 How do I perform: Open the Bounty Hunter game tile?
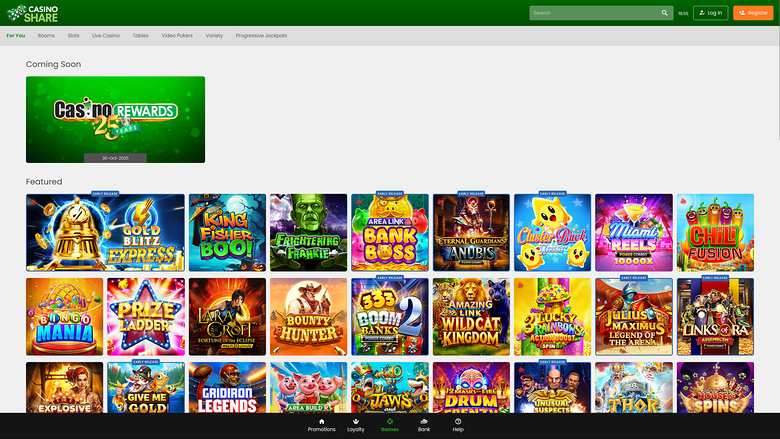click(x=308, y=317)
